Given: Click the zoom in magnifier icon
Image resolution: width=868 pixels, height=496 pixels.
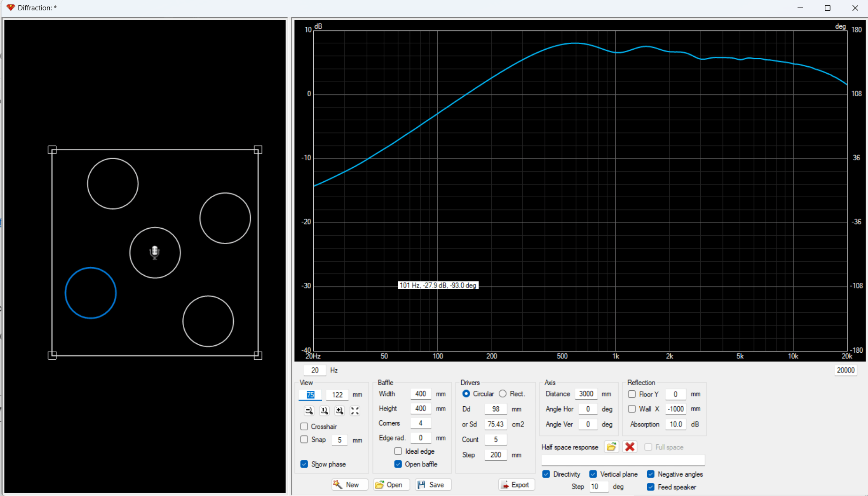Looking at the screenshot, I should [340, 411].
